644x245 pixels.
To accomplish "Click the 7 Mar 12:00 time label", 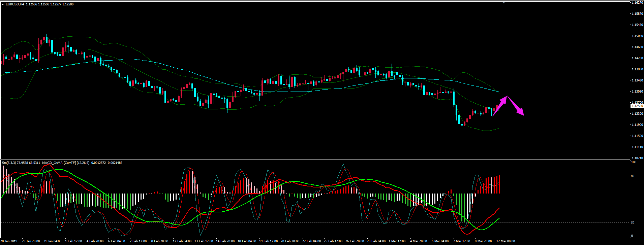I will click(x=462, y=241).
